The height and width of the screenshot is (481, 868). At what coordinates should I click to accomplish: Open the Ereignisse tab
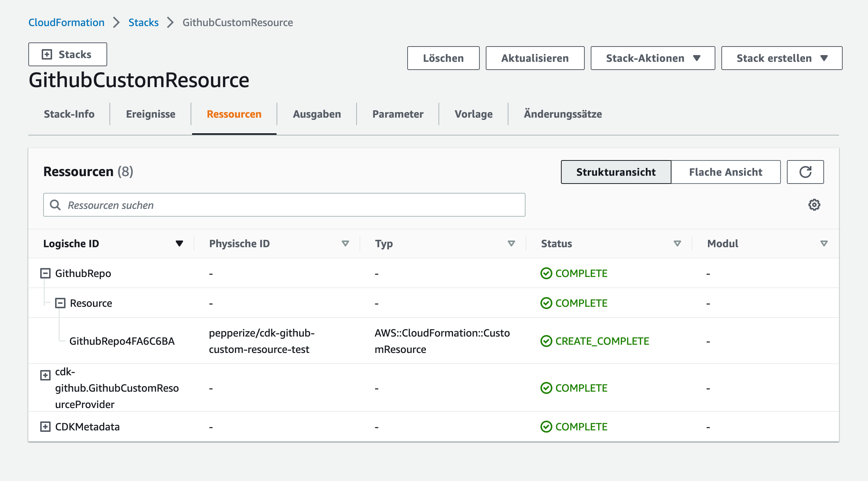point(150,114)
